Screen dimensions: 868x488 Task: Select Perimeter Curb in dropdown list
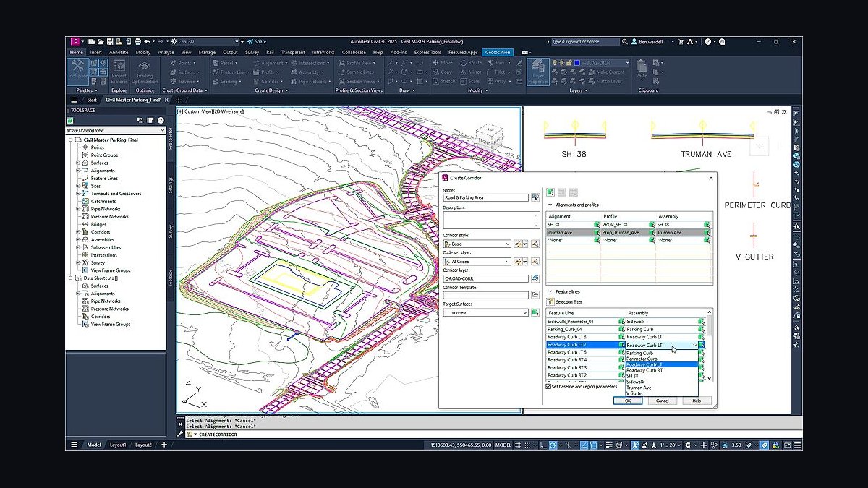pyautogui.click(x=662, y=359)
